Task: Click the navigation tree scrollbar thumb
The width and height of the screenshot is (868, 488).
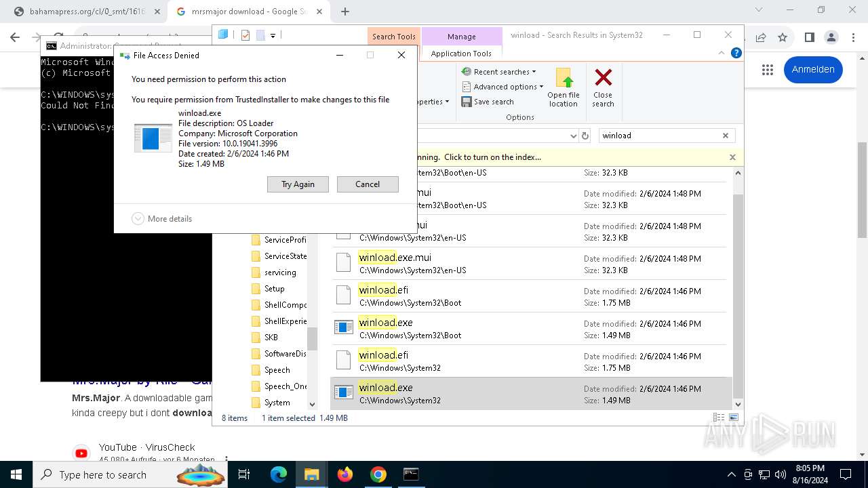Action: (x=312, y=338)
